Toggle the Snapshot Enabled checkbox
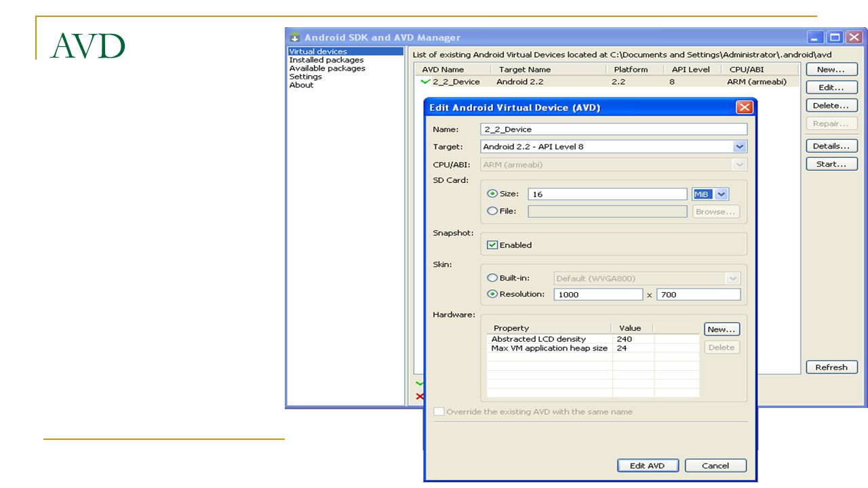Image resolution: width=868 pixels, height=488 pixels. coord(493,245)
